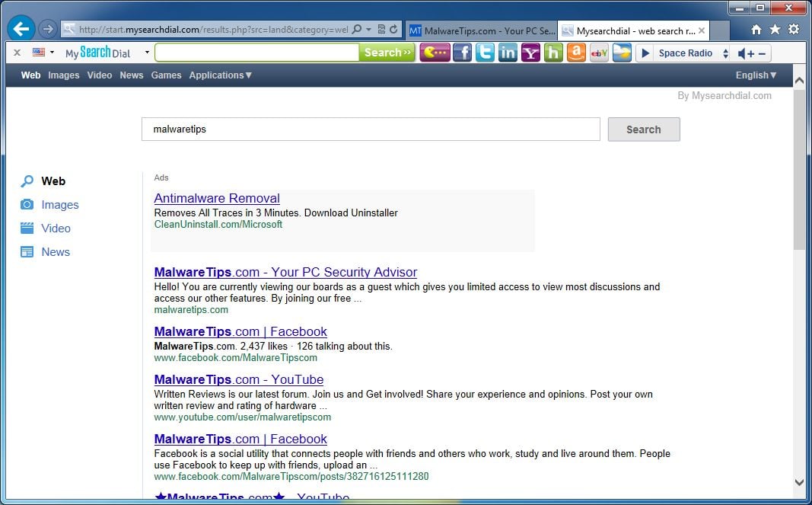Open the Antimalware Removal ad link
This screenshot has height=505, width=812.
point(217,198)
